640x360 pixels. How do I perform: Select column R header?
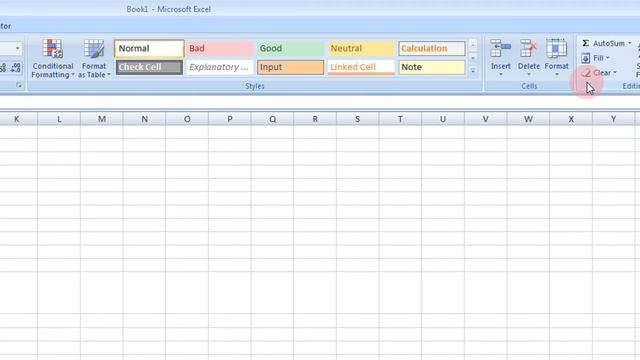(315, 119)
